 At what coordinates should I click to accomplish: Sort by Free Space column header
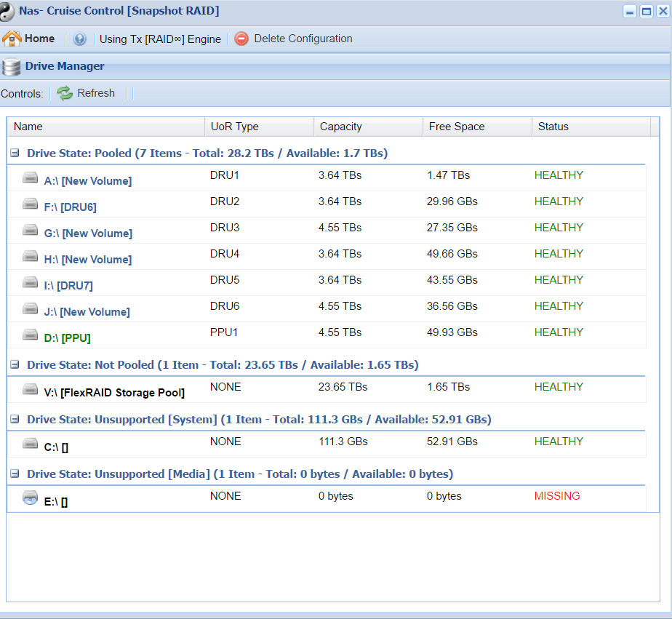point(477,127)
